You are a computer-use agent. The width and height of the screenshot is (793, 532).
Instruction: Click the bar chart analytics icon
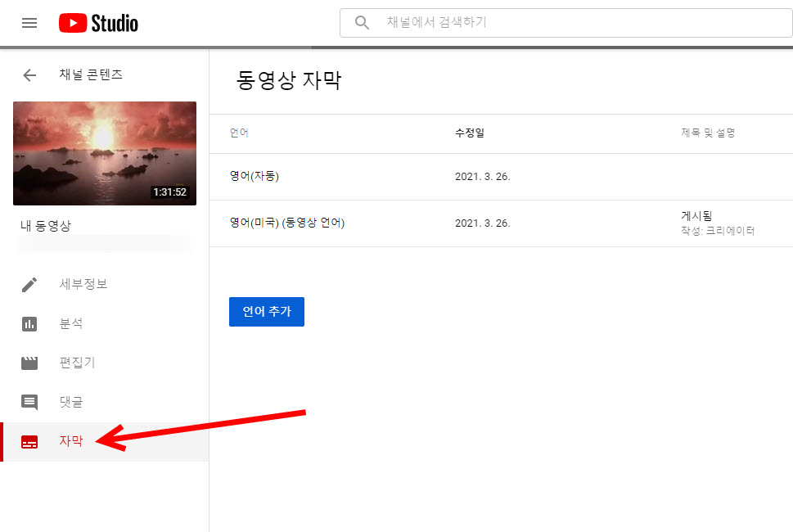tap(29, 323)
